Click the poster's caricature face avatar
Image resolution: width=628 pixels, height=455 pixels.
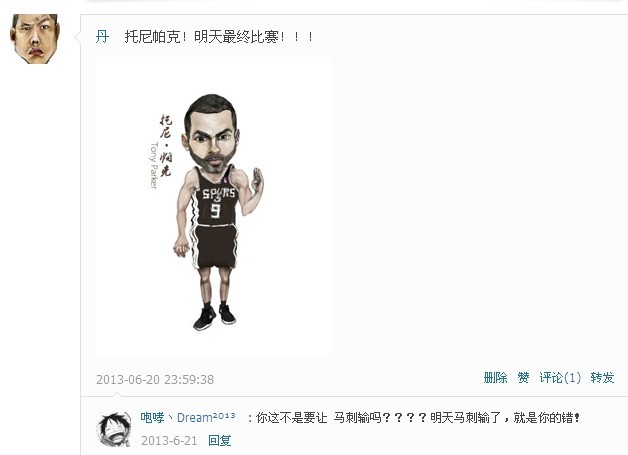35,39
